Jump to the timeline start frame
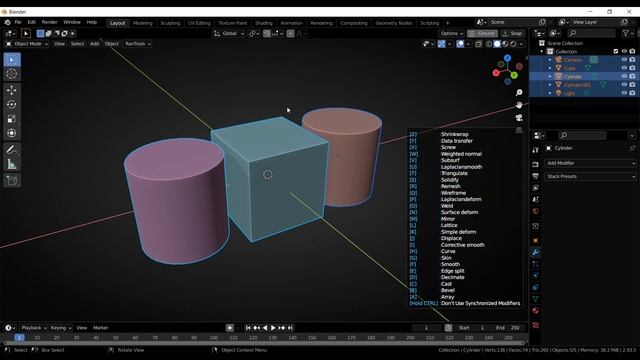 point(248,328)
